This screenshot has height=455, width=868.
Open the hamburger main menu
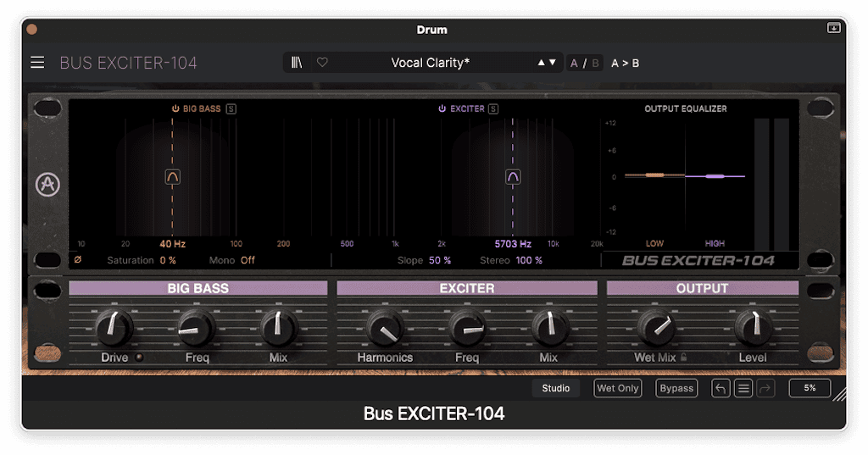coord(37,63)
